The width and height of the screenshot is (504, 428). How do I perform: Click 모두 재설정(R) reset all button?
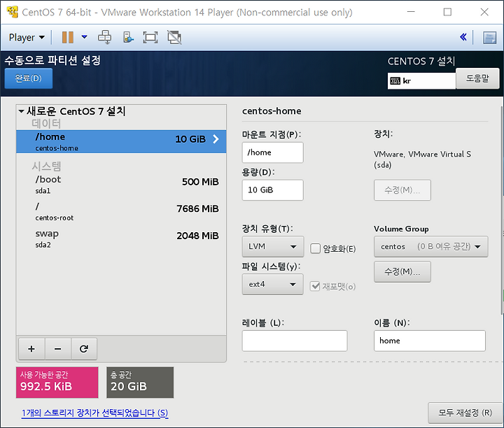465,413
